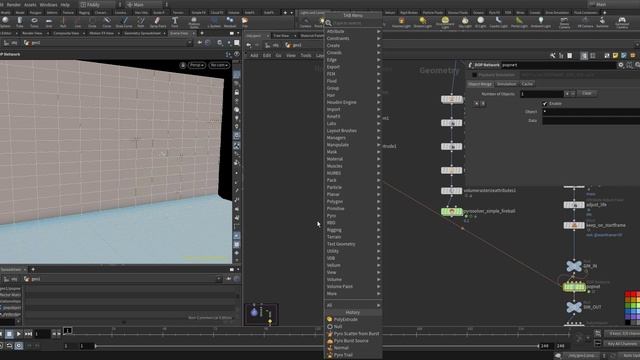Screen dimensions: 640x360
Task: Click the current frame marker on the timeline
Action: click(68, 330)
